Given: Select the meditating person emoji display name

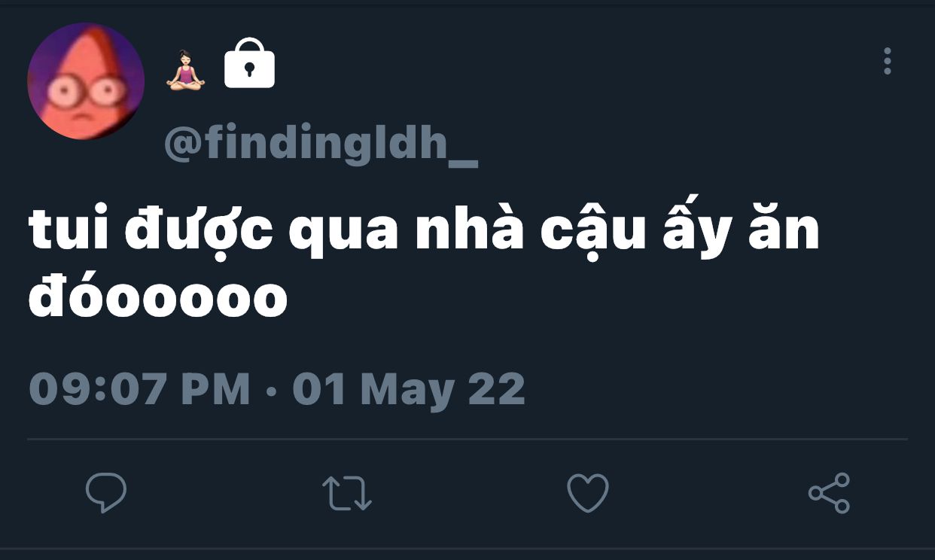Looking at the screenshot, I should pos(185,70).
